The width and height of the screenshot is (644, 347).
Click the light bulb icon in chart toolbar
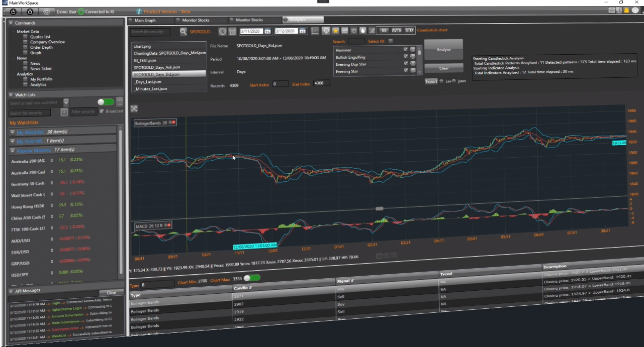[326, 31]
